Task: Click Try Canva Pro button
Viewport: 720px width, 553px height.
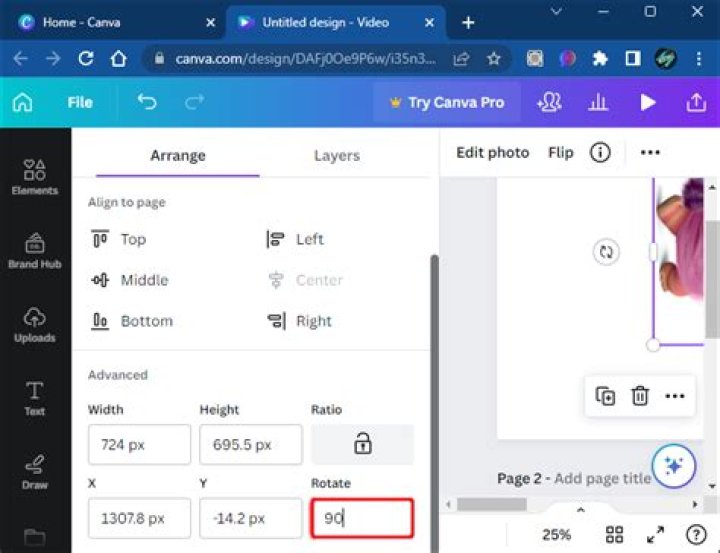Action: click(447, 102)
